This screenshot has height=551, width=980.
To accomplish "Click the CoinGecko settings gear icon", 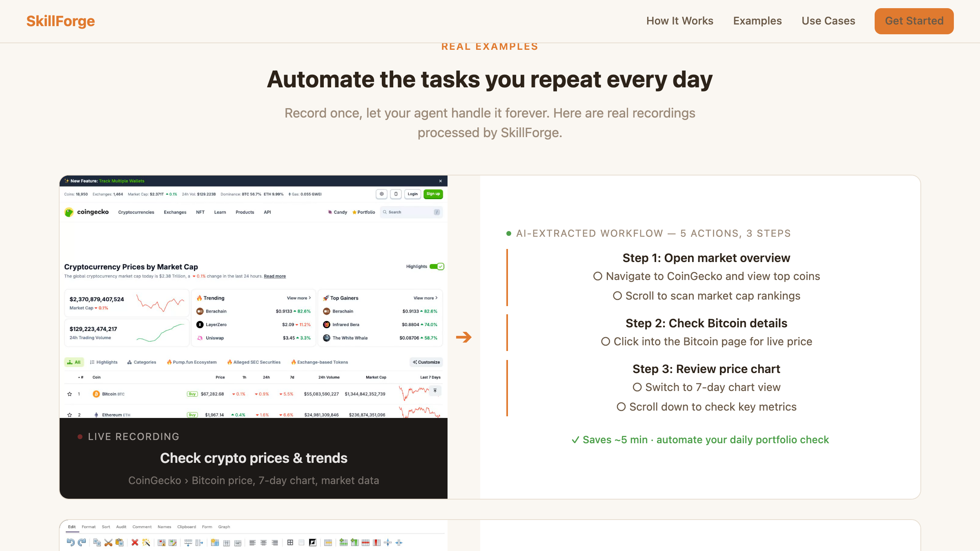I will click(x=381, y=194).
